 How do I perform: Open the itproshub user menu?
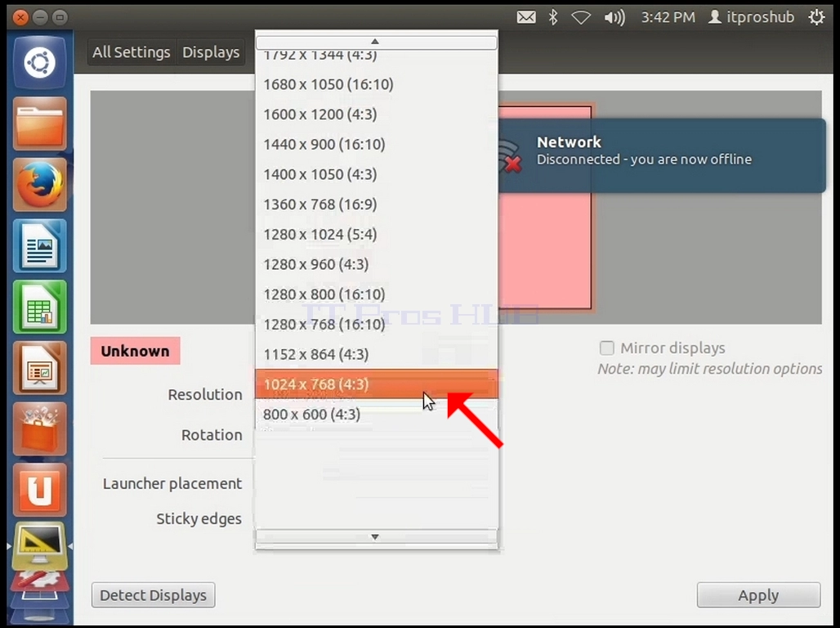coord(752,17)
